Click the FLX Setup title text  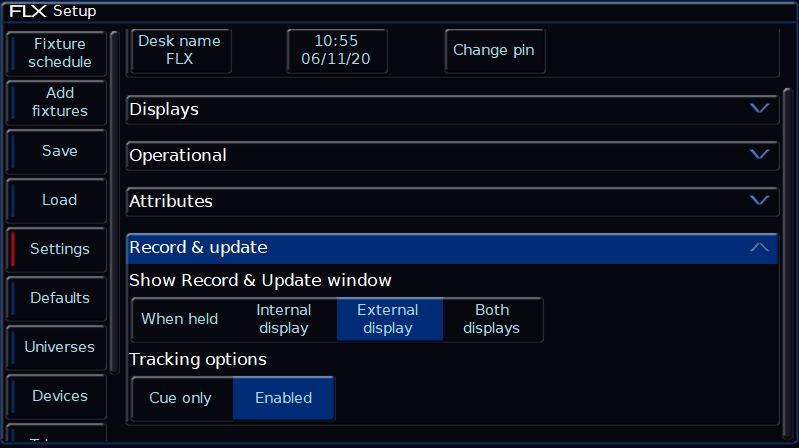point(52,11)
